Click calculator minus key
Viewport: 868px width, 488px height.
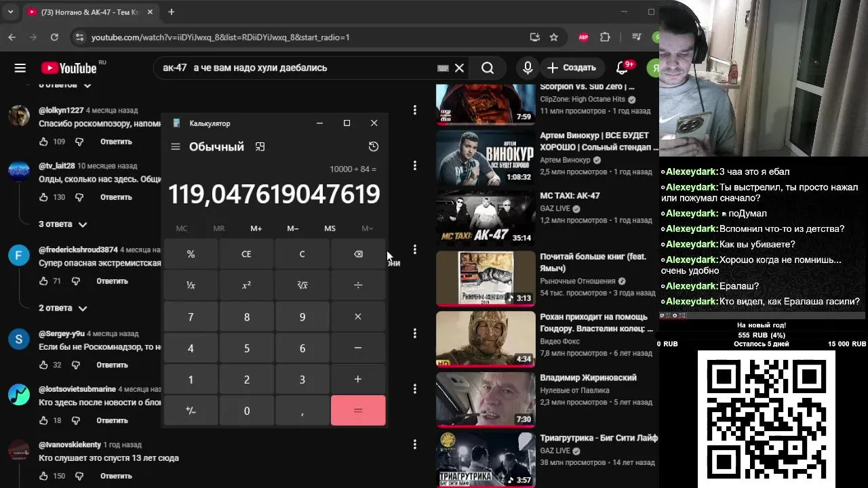[358, 348]
